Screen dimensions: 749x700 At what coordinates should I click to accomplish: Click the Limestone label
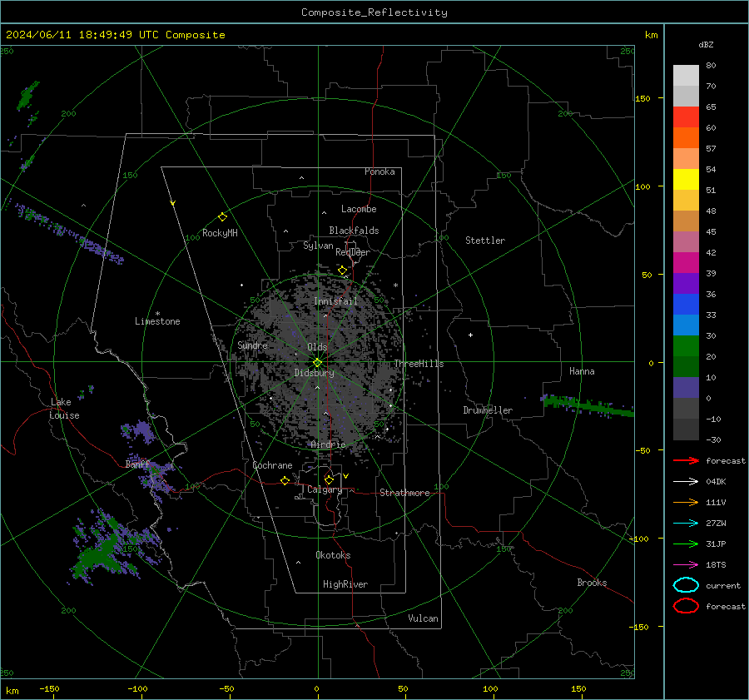157,321
